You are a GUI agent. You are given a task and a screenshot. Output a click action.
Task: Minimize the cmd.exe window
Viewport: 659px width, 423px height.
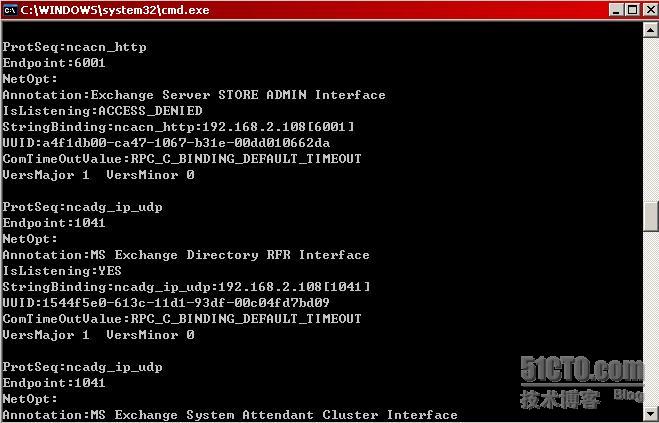click(616, 10)
